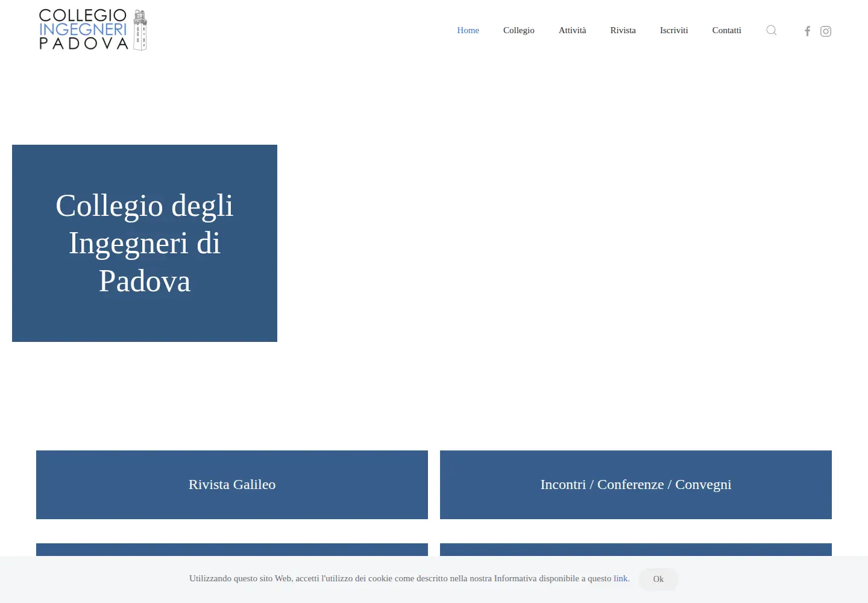Follow the cookie policy 'link'
Image resolution: width=868 pixels, height=603 pixels.
pos(620,578)
